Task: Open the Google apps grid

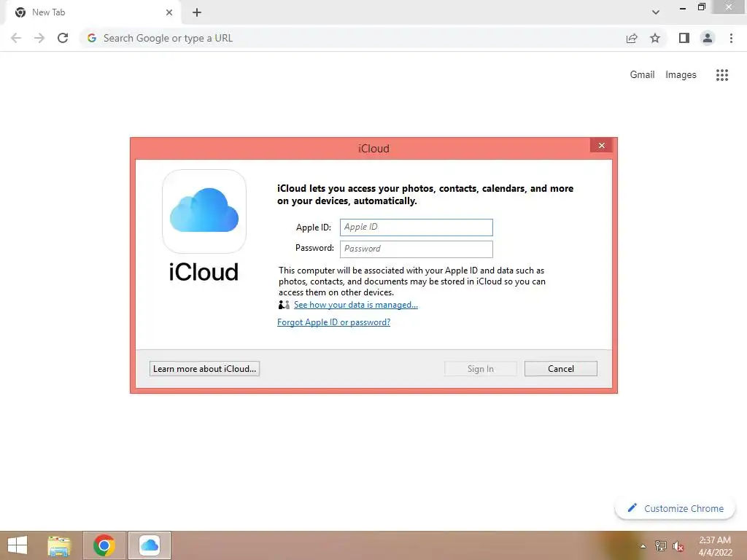Action: point(722,75)
